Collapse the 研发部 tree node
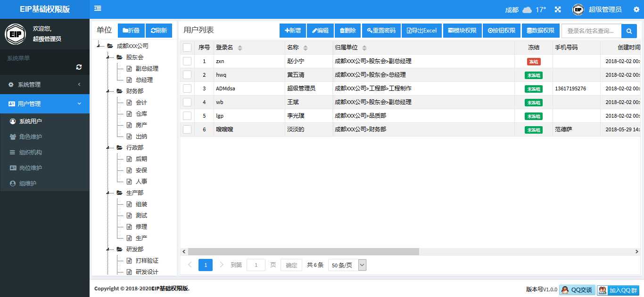The height and width of the screenshot is (297, 644). (107, 249)
